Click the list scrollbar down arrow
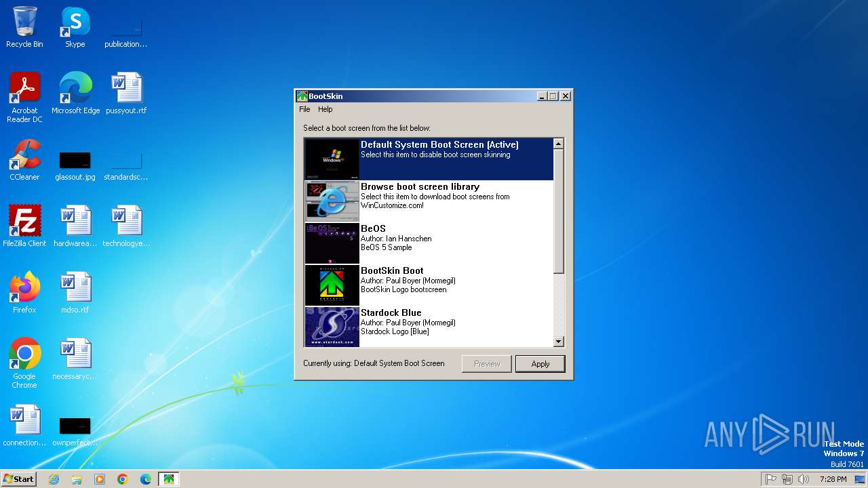This screenshot has width=868, height=488. click(559, 342)
